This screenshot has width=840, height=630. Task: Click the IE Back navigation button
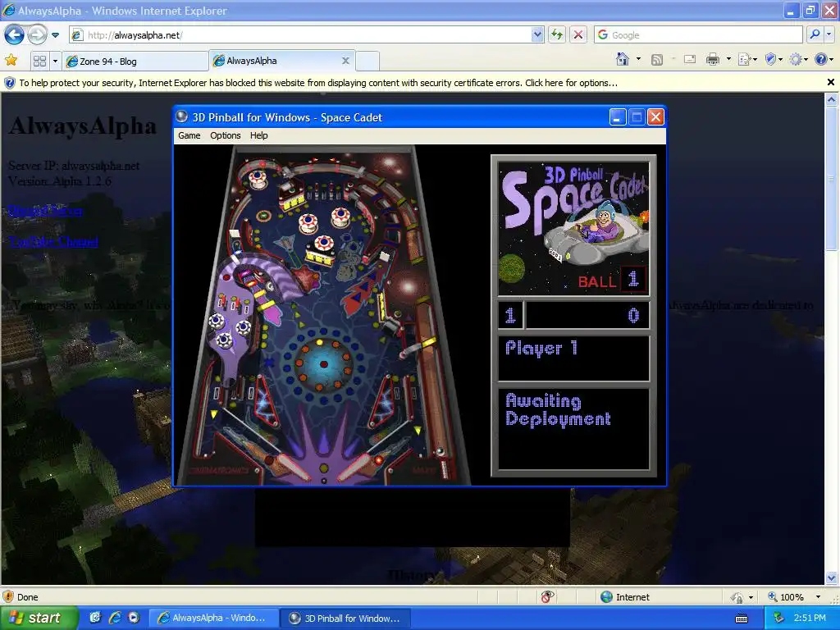click(x=15, y=35)
